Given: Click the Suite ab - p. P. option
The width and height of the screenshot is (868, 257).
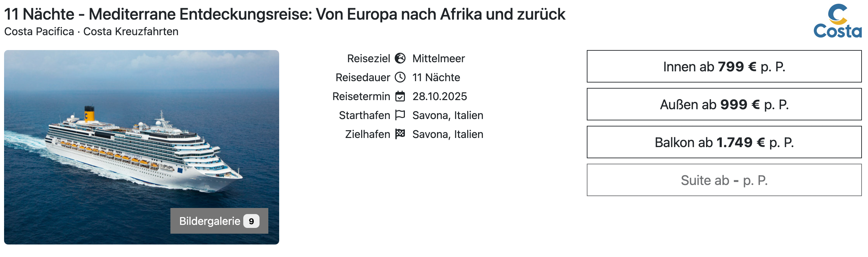Looking at the screenshot, I should click(x=724, y=180).
